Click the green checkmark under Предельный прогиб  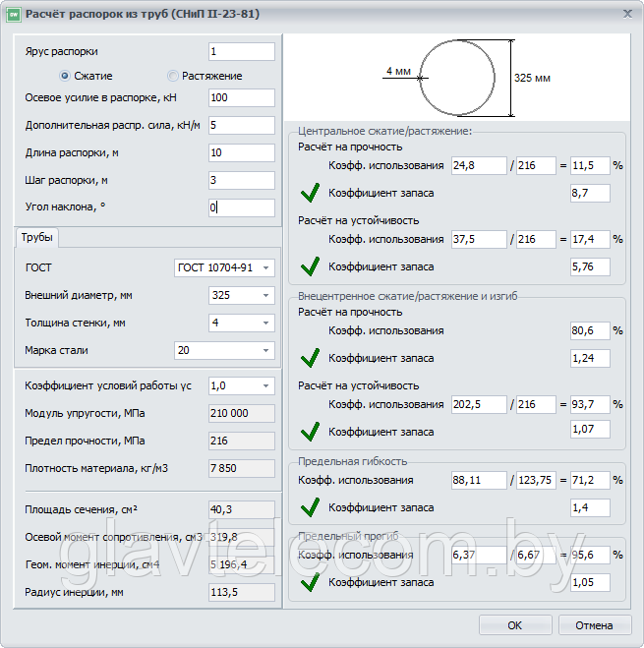click(x=310, y=582)
